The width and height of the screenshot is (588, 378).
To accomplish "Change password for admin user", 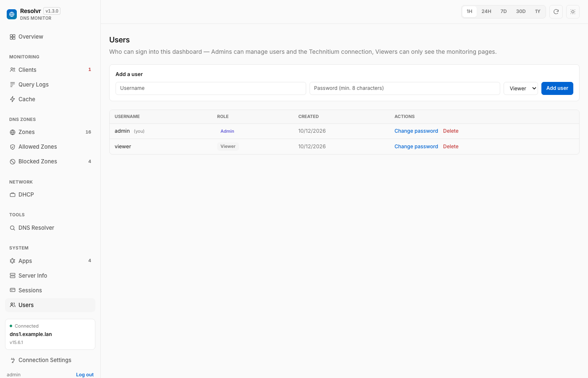I will [416, 131].
